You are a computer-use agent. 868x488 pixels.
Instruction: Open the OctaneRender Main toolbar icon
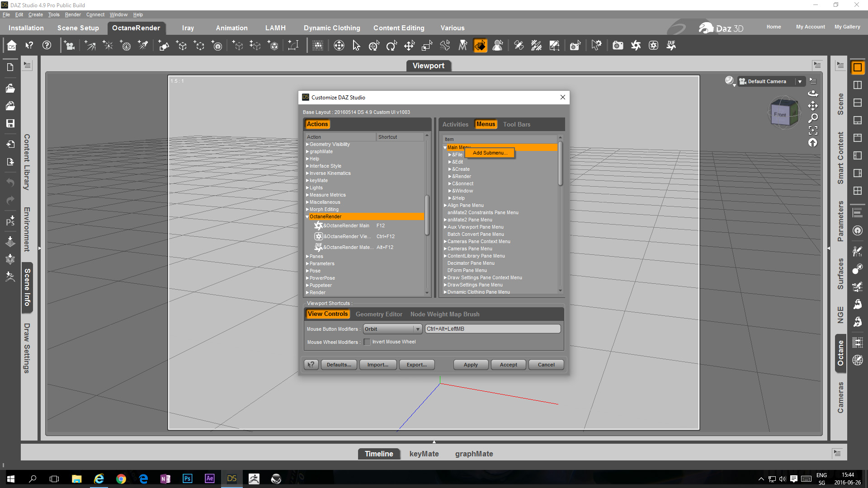click(x=636, y=46)
